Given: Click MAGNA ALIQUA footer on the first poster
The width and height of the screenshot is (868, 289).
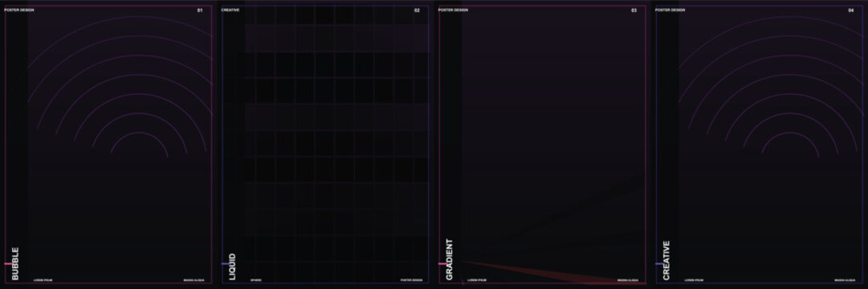Looking at the screenshot, I should [x=194, y=280].
